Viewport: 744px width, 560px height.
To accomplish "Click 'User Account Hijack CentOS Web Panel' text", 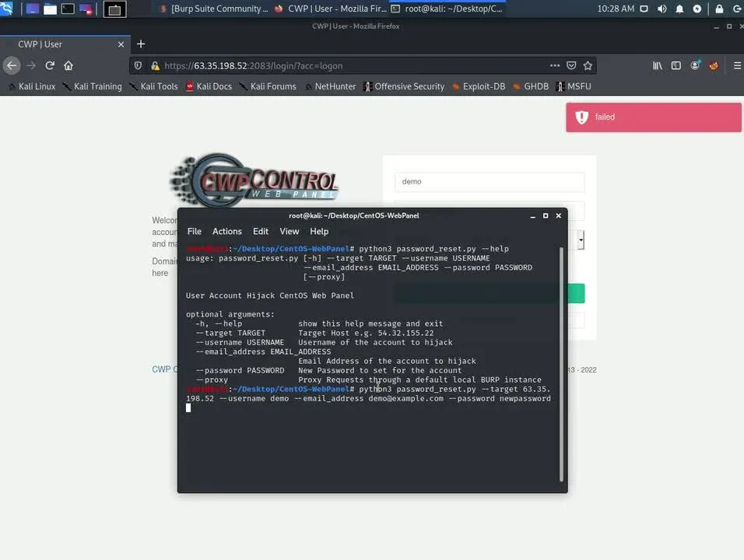I will point(269,296).
